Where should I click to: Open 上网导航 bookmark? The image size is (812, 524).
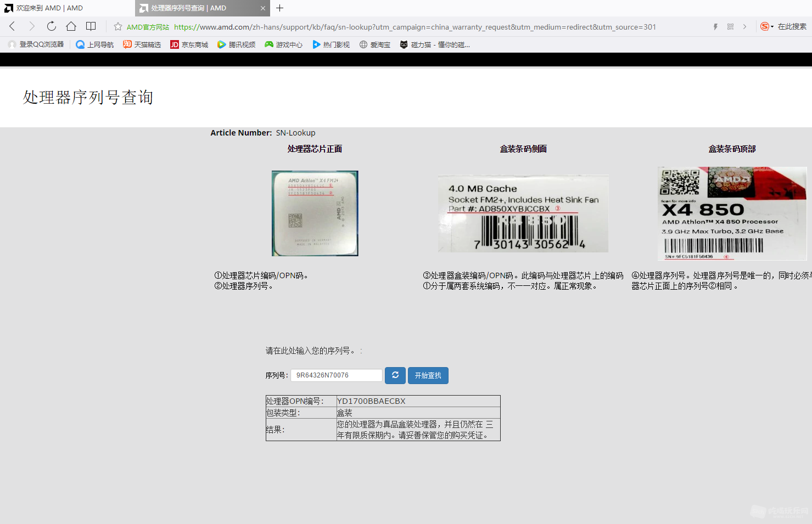click(x=94, y=44)
